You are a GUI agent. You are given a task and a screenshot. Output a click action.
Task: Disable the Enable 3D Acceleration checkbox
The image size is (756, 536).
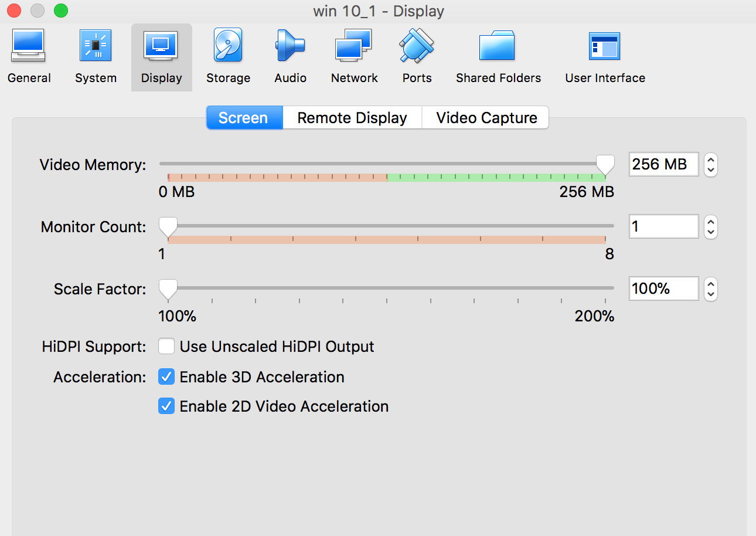click(166, 377)
